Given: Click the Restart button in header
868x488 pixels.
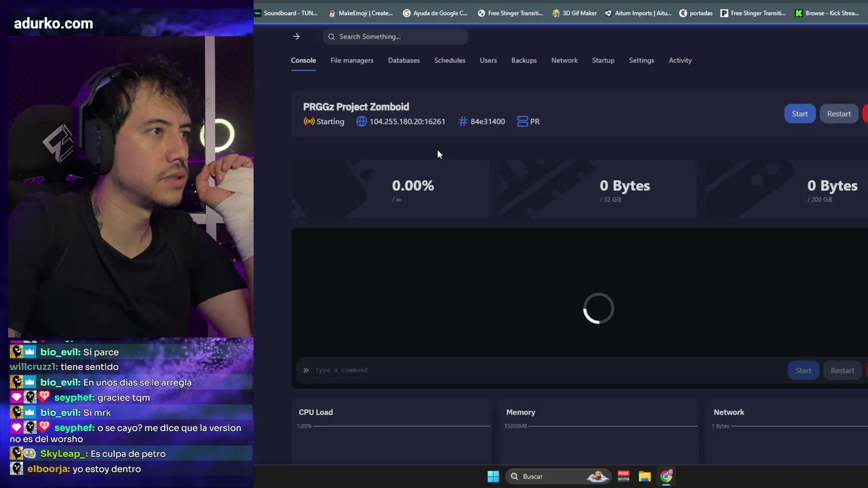Looking at the screenshot, I should 839,114.
